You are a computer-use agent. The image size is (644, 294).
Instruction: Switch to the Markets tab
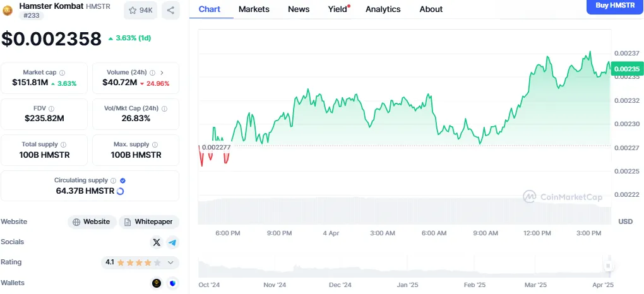(x=254, y=9)
